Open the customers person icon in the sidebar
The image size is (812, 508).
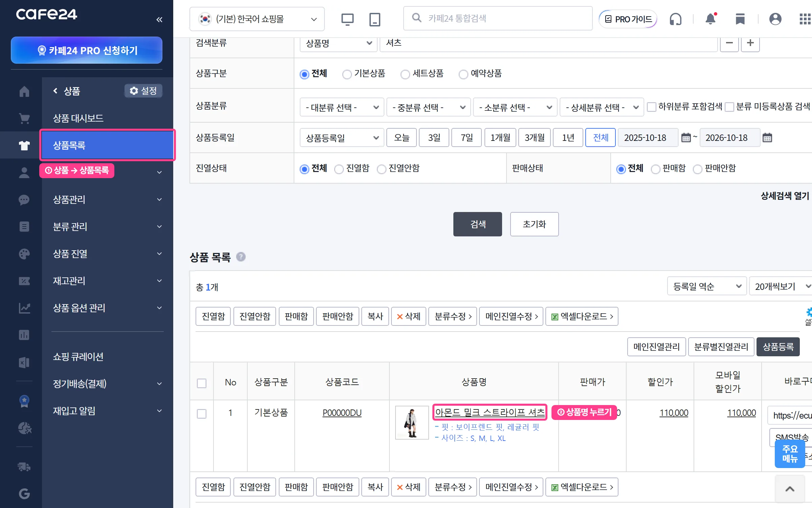24,172
